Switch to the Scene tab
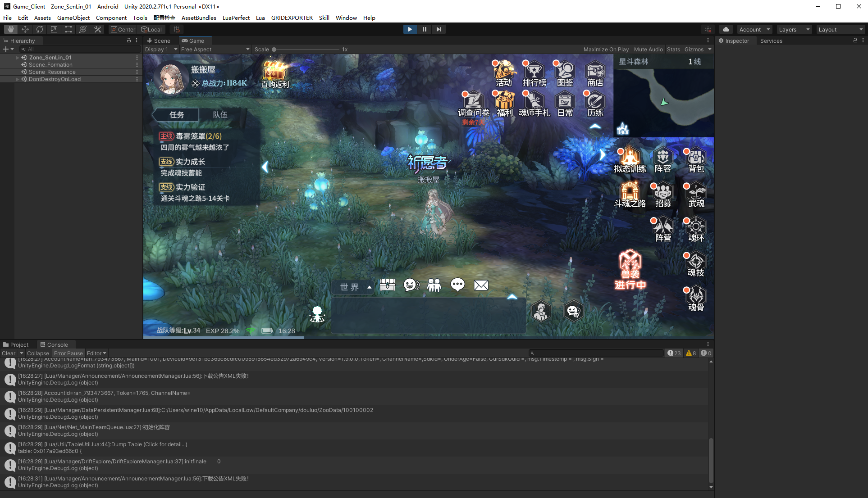This screenshot has width=868, height=498. tap(158, 41)
